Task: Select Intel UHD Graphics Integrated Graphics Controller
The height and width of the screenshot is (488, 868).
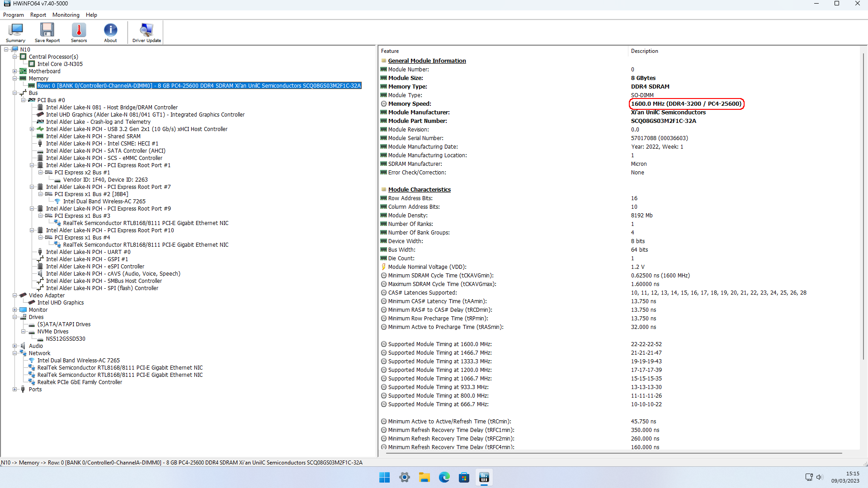Action: click(x=145, y=115)
